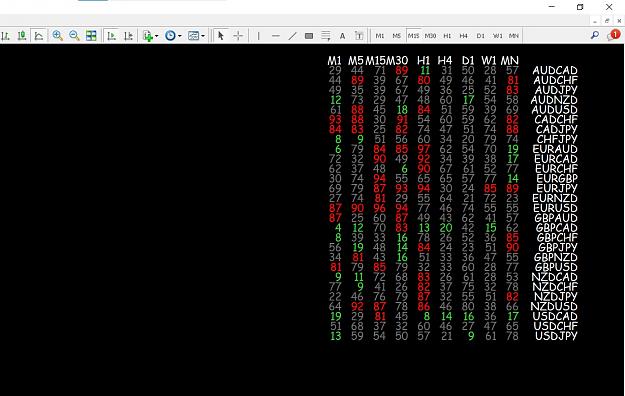625x396 pixels.
Task: Open the chart templates dropdown
Action: pos(196,36)
